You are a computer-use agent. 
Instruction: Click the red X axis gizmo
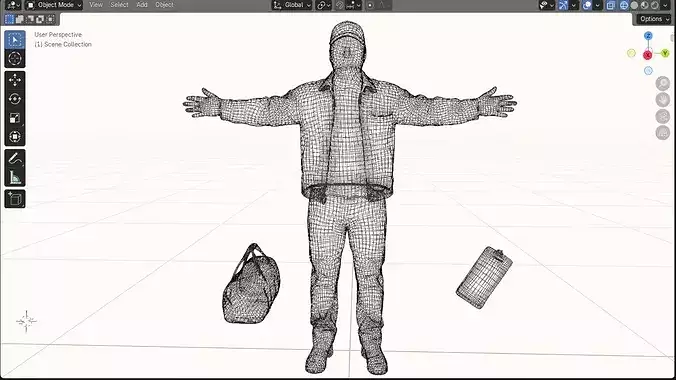click(648, 55)
